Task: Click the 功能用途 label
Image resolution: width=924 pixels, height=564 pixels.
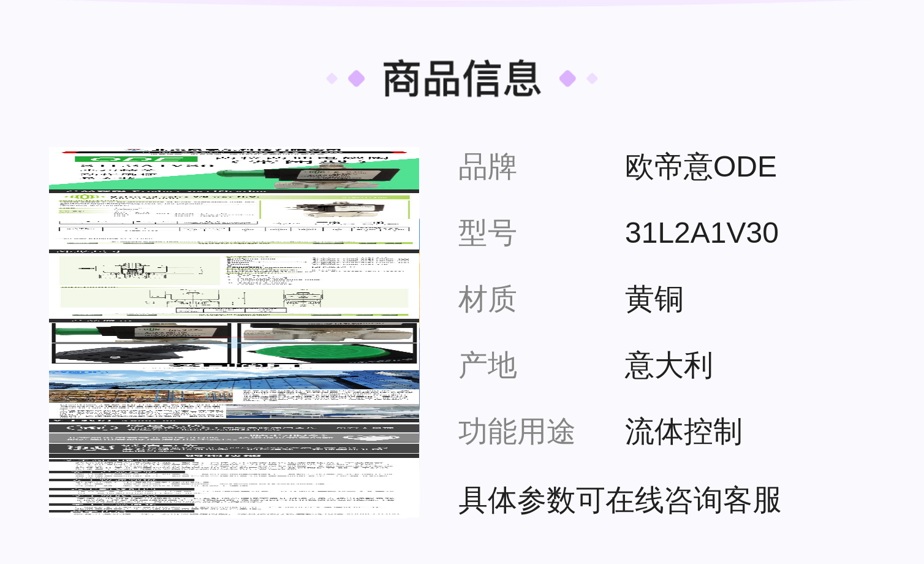Action: 517,432
